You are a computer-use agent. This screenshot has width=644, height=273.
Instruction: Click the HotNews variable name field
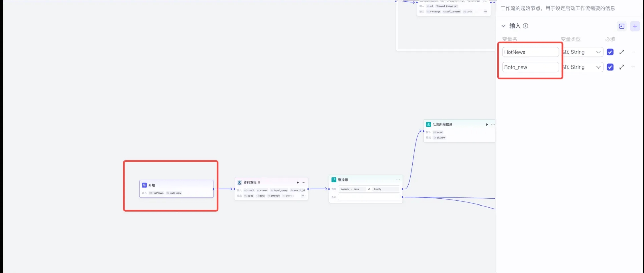[x=530, y=52]
